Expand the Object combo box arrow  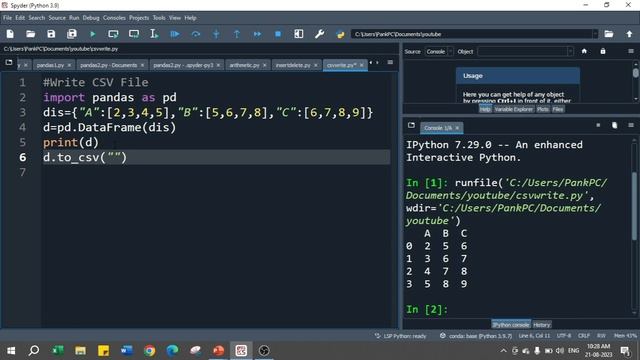pos(570,51)
